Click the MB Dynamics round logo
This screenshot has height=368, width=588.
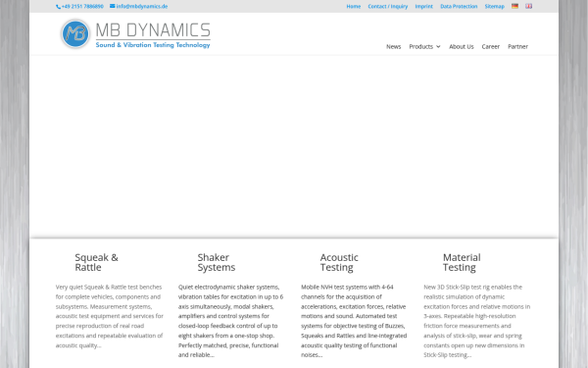click(75, 34)
